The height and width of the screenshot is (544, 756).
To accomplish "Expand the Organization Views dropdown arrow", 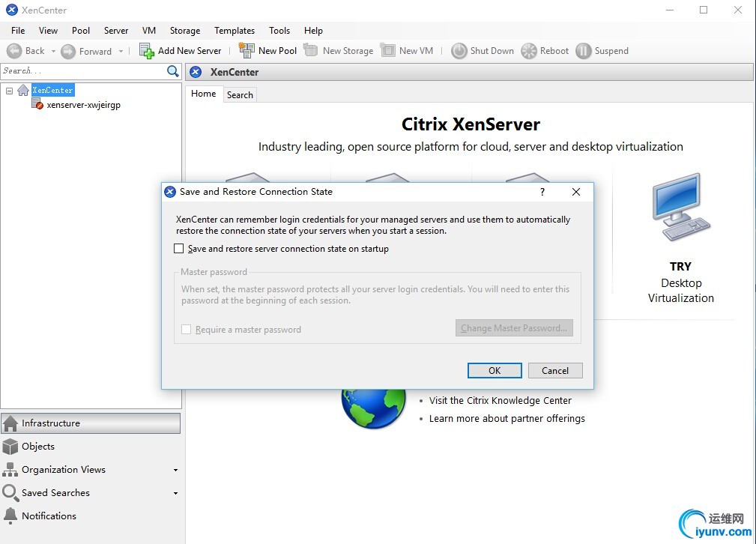I will [175, 471].
